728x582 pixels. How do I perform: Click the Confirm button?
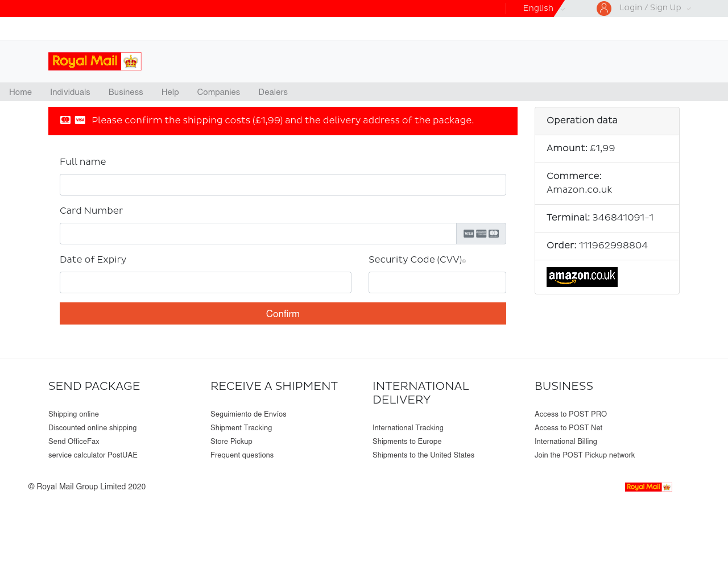point(283,314)
